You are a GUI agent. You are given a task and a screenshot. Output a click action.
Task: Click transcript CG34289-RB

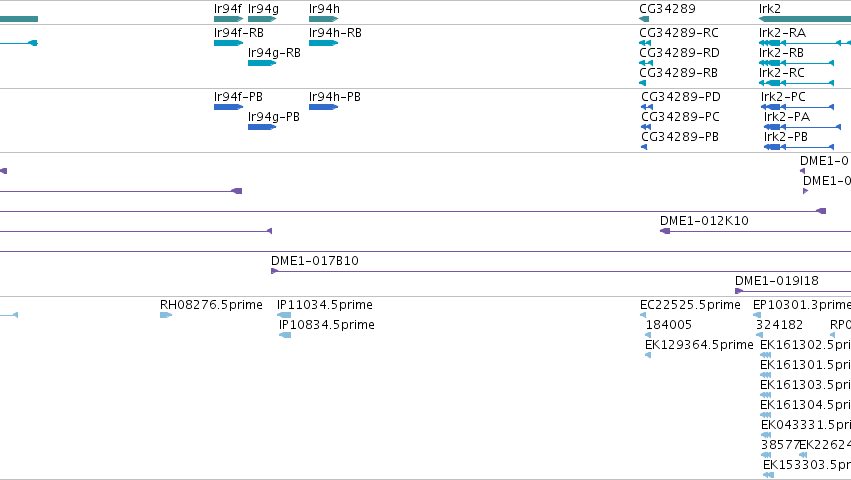coord(643,83)
